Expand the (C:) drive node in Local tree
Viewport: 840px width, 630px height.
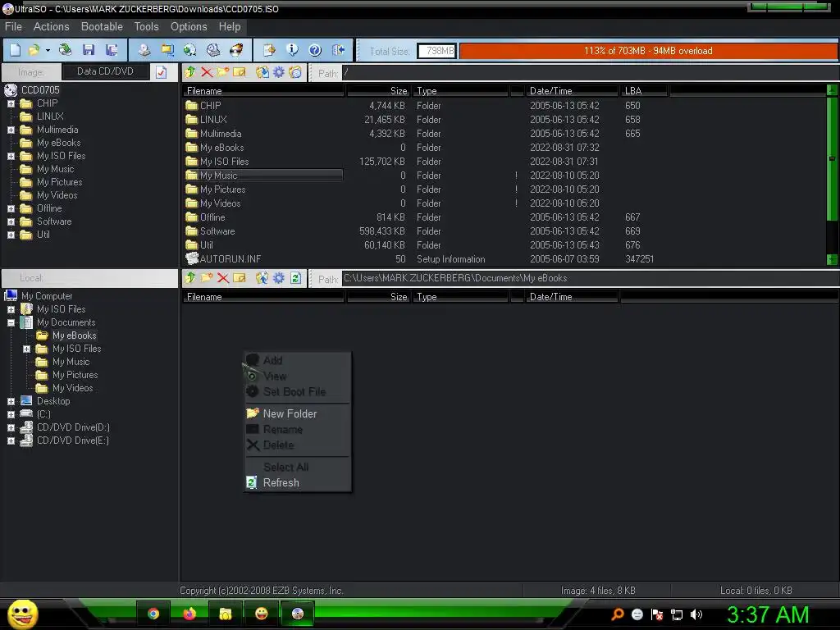tap(11, 414)
